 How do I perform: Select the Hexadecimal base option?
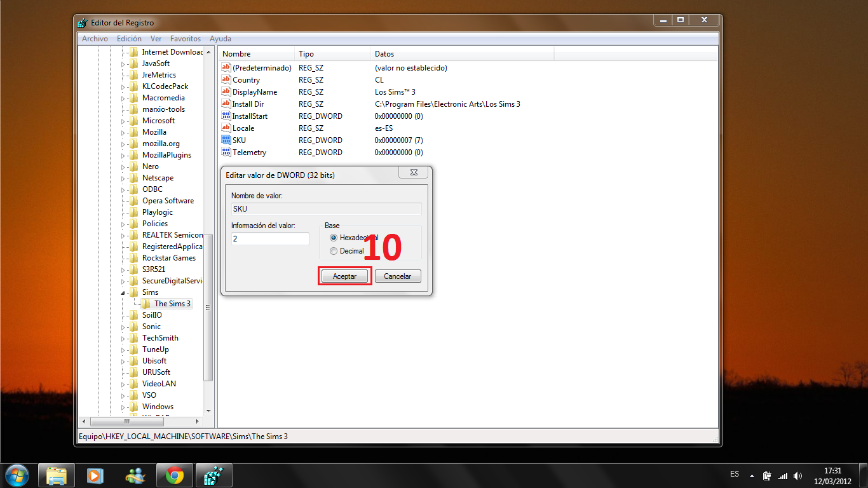(334, 238)
